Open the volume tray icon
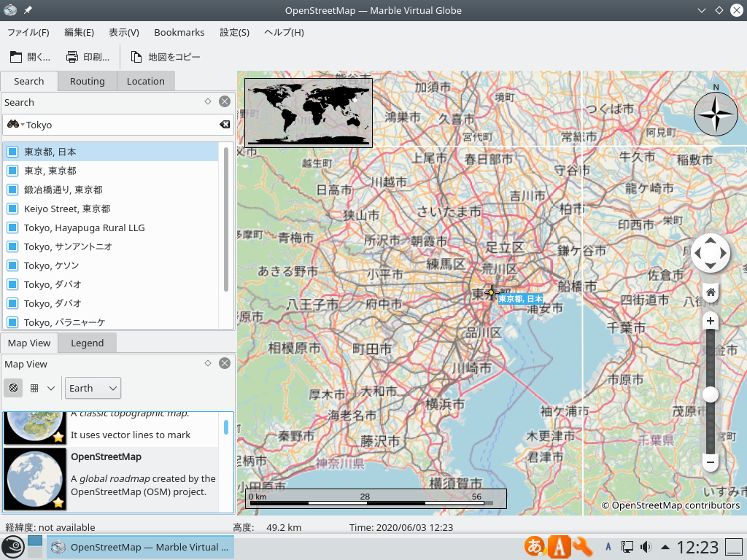This screenshot has width=747, height=560. tap(646, 547)
